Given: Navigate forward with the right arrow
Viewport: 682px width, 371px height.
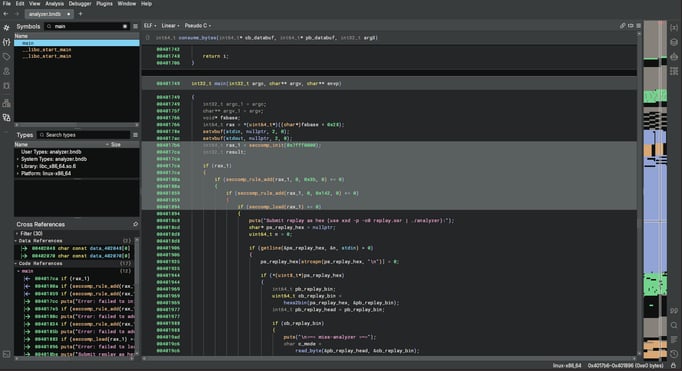Looking at the screenshot, I should [x=17, y=14].
